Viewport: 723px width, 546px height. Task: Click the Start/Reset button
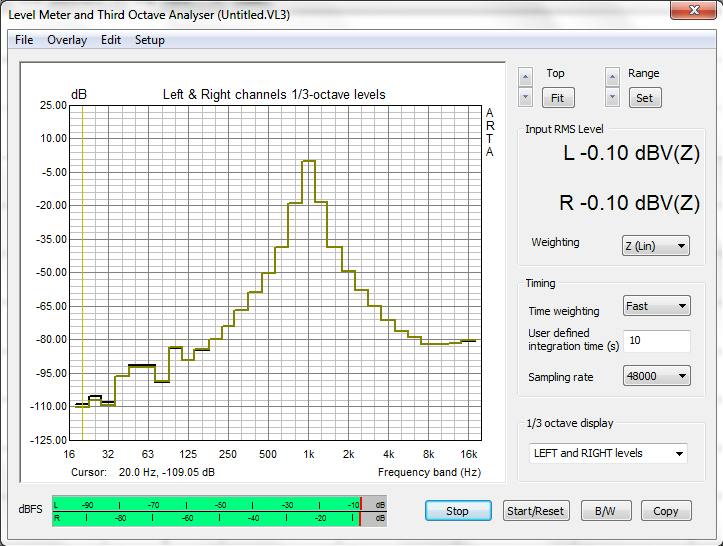535,511
